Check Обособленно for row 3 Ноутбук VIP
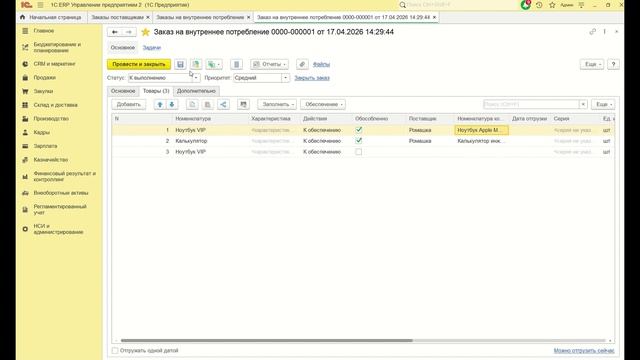Screen dimensions: 640x360 pyautogui.click(x=358, y=152)
